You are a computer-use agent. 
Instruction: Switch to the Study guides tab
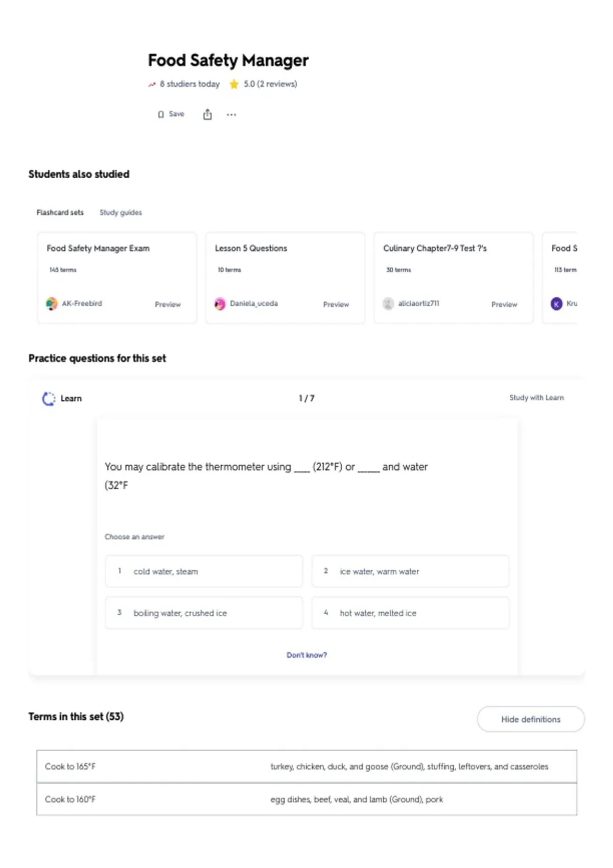(x=121, y=212)
